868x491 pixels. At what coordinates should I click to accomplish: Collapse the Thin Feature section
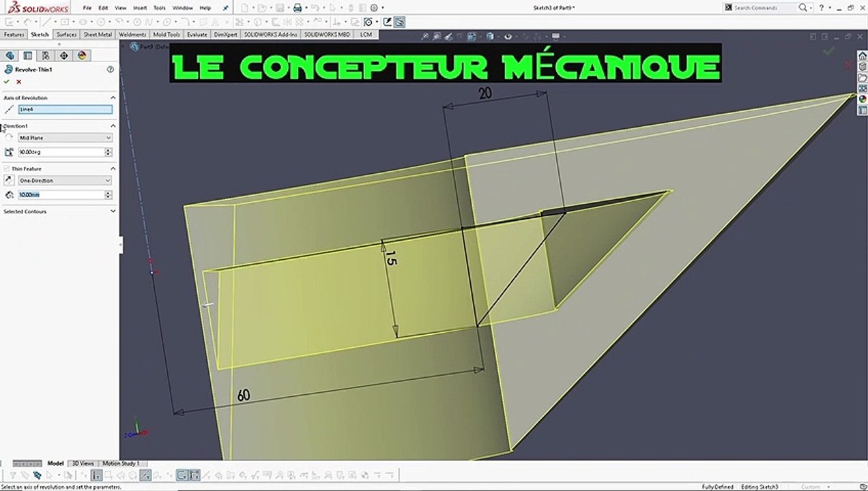tap(113, 168)
